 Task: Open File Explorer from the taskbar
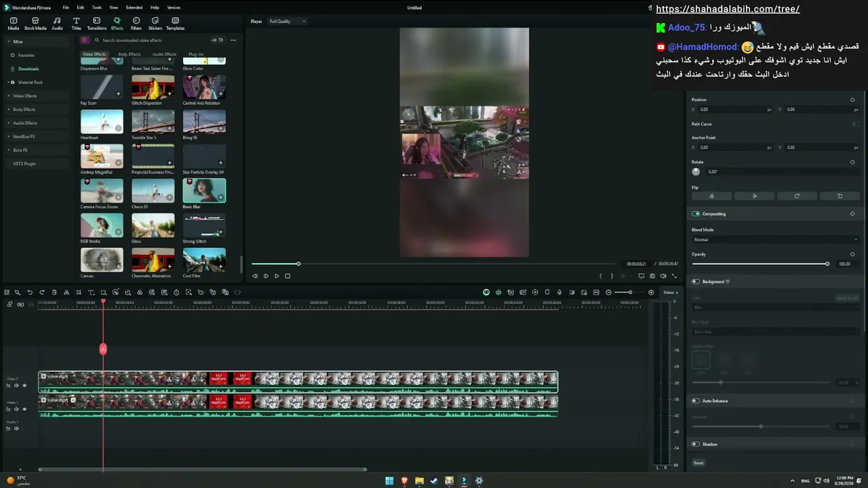tap(419, 481)
